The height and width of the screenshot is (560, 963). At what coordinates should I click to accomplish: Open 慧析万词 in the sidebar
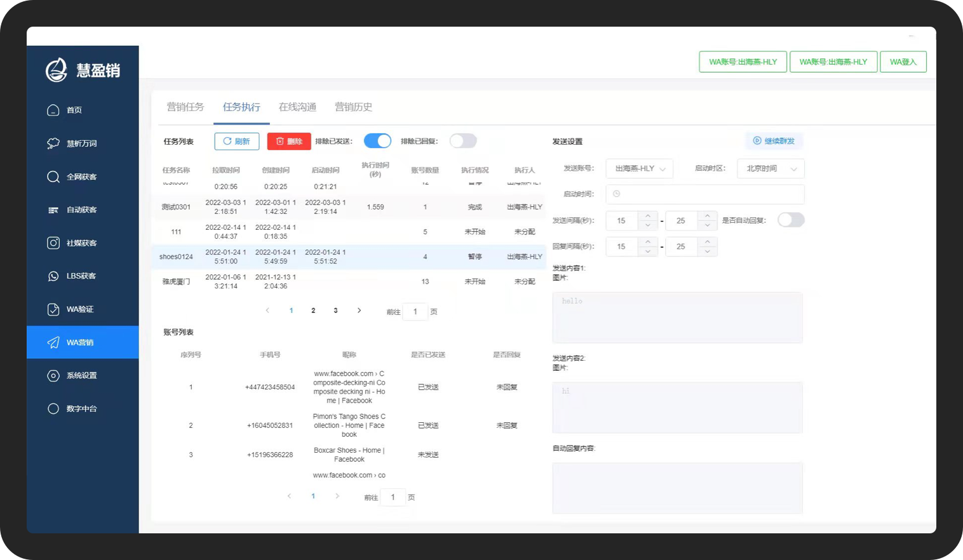coord(83,143)
